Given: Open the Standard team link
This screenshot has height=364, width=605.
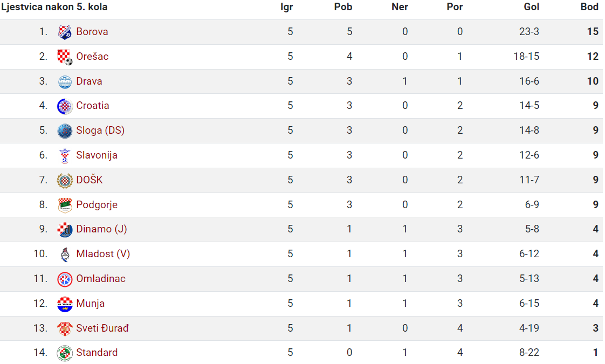Looking at the screenshot, I should click(x=97, y=353).
